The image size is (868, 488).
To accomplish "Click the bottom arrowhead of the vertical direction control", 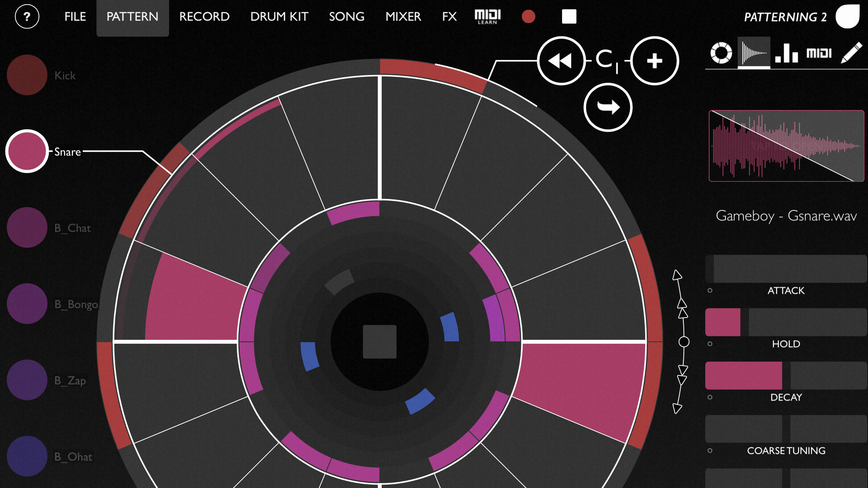I will 677,408.
